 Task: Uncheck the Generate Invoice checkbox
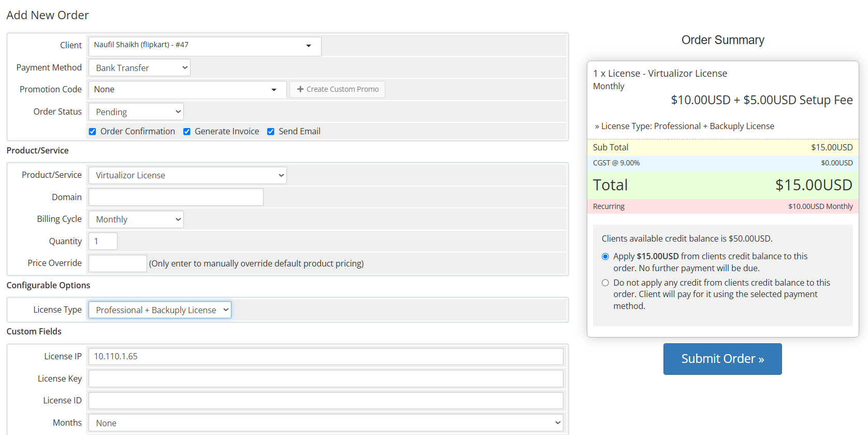(x=187, y=132)
